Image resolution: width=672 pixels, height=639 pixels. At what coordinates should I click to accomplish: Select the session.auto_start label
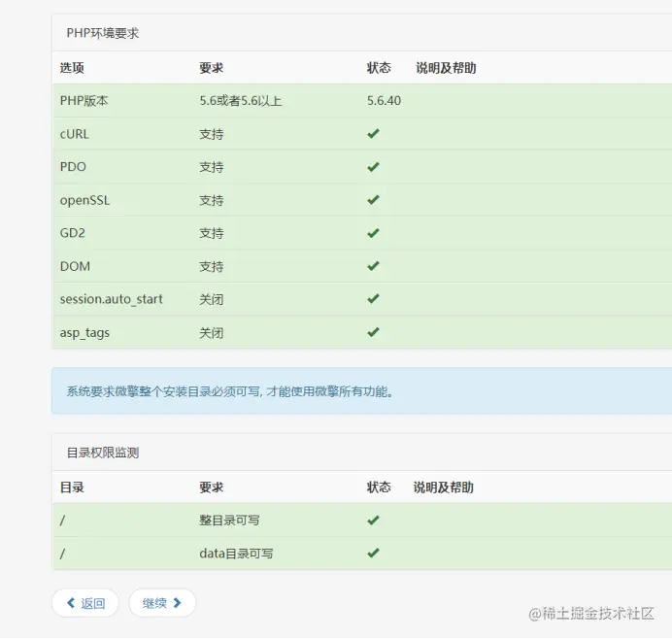pyautogui.click(x=112, y=299)
